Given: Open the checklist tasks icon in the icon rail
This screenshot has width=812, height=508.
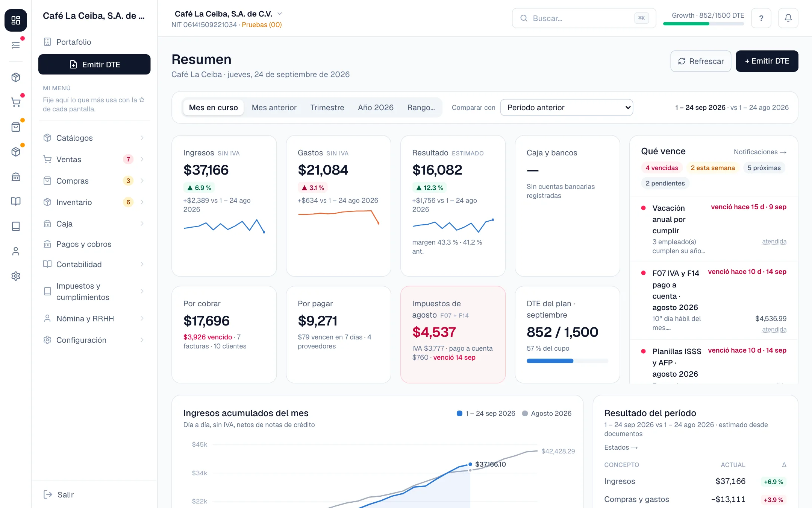Looking at the screenshot, I should point(16,45).
